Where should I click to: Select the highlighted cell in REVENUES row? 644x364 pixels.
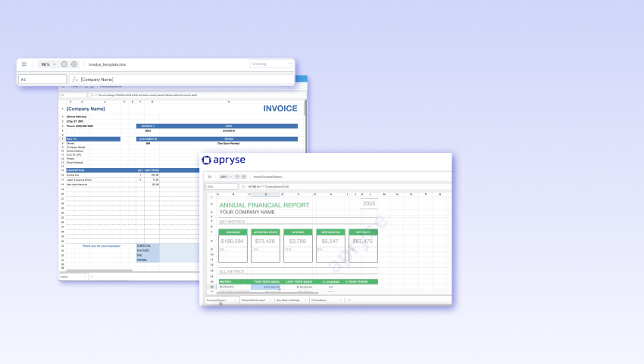tap(266, 288)
